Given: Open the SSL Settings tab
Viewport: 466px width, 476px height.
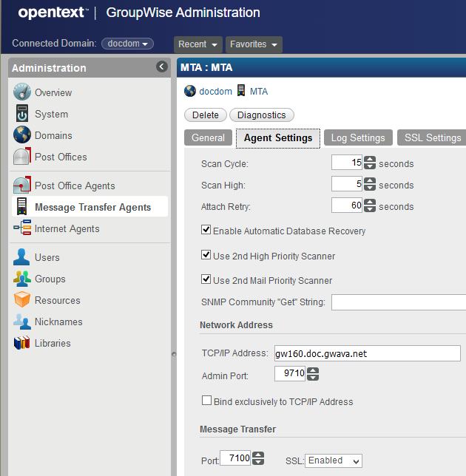Looking at the screenshot, I should [x=433, y=137].
